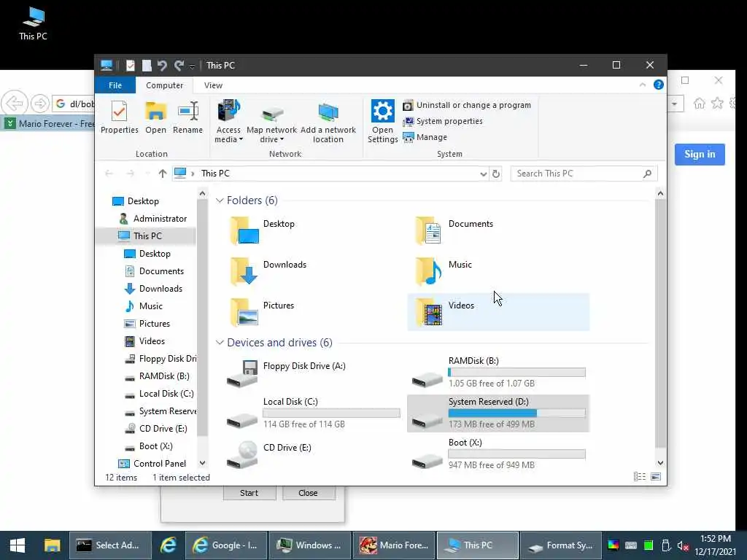747x560 pixels.
Task: Switch to details view icon in status bar
Action: click(x=640, y=477)
